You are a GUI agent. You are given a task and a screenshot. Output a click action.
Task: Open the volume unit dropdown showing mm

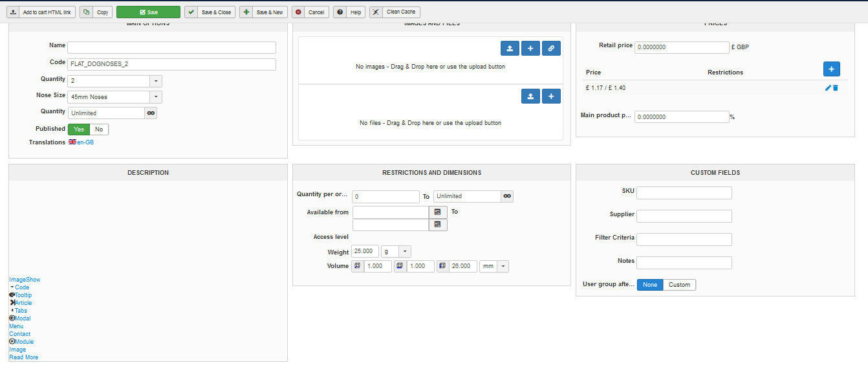coord(494,266)
